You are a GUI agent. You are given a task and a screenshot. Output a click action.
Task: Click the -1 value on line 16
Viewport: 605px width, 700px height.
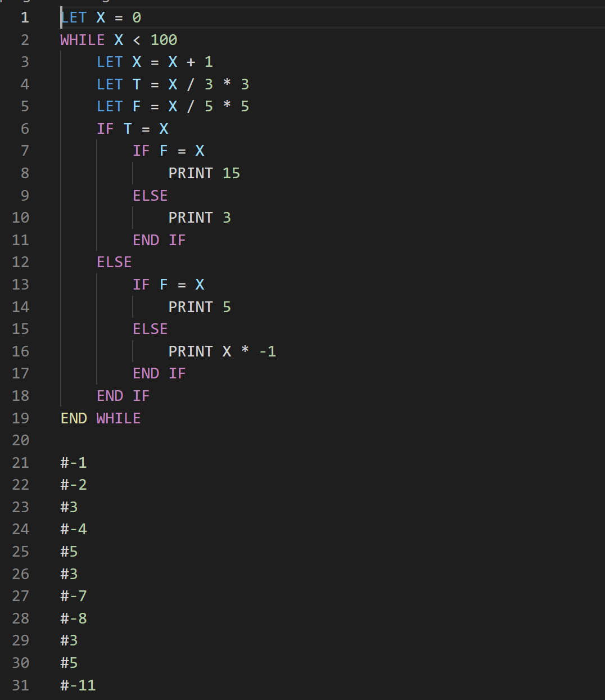click(x=268, y=351)
